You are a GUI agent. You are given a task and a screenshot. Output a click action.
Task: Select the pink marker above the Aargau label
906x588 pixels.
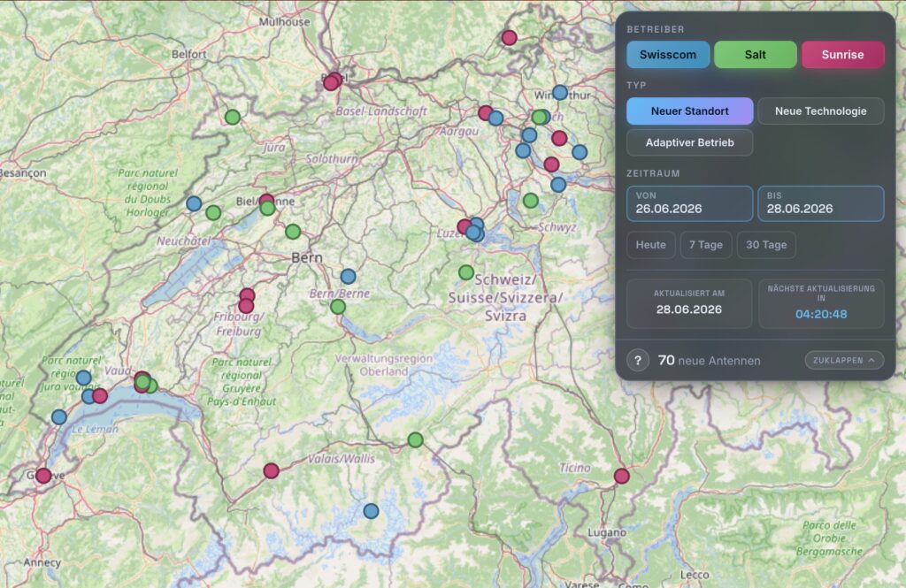[x=486, y=112]
